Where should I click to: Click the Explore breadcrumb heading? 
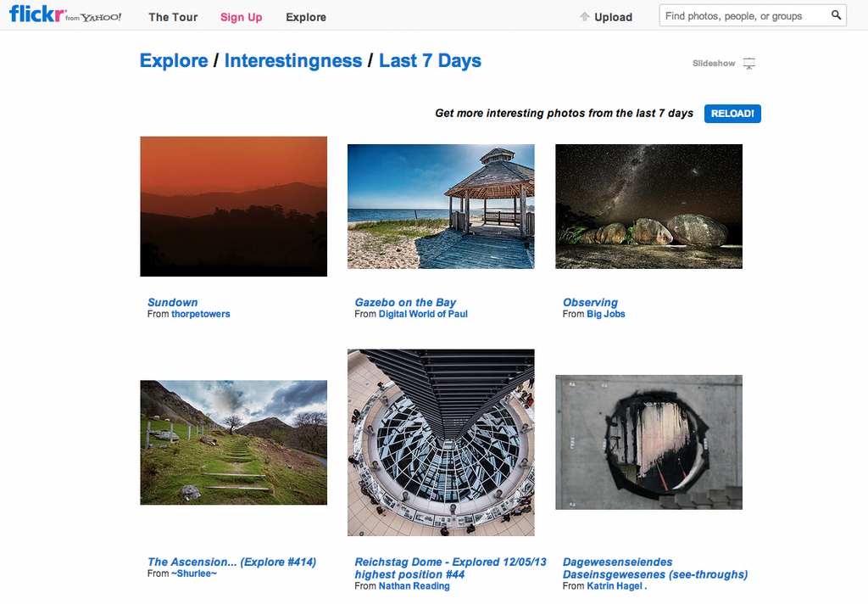point(174,60)
